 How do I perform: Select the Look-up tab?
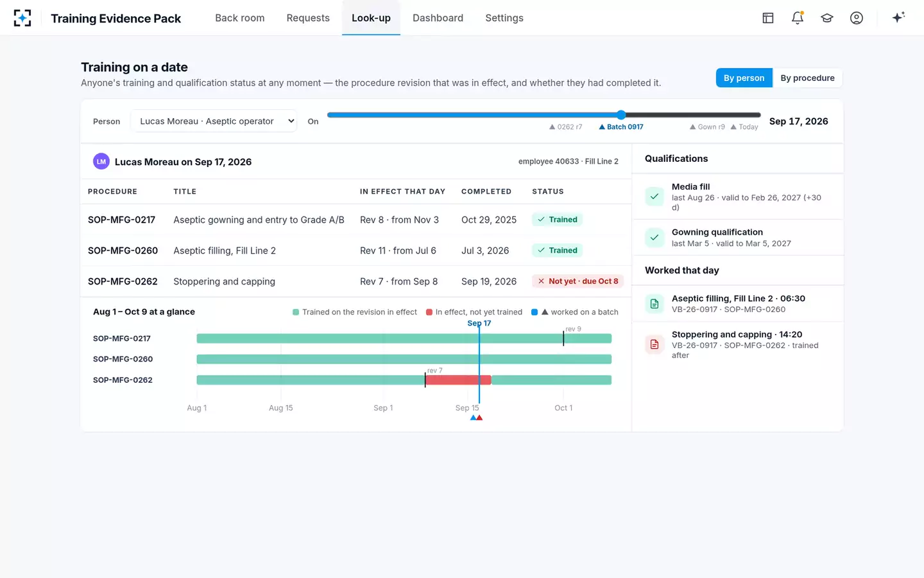371,18
